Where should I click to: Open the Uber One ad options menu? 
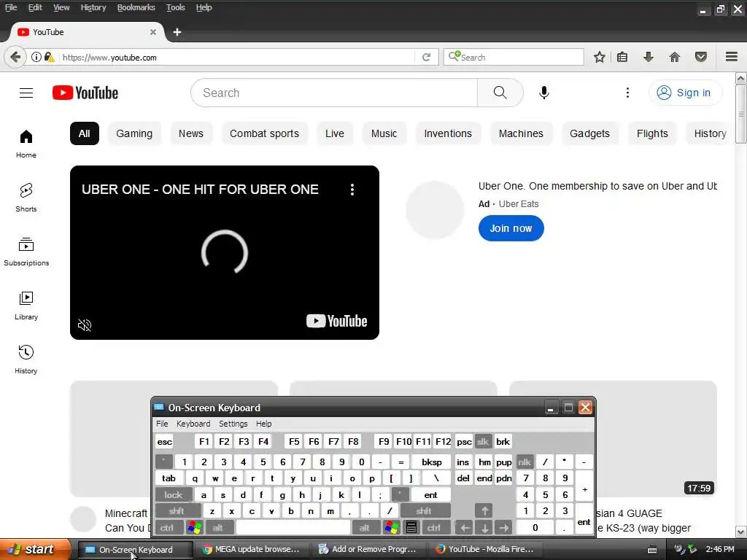tap(352, 190)
